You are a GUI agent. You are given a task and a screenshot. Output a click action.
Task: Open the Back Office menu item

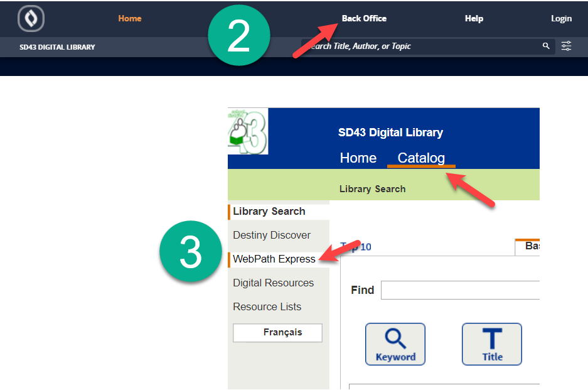tap(364, 18)
